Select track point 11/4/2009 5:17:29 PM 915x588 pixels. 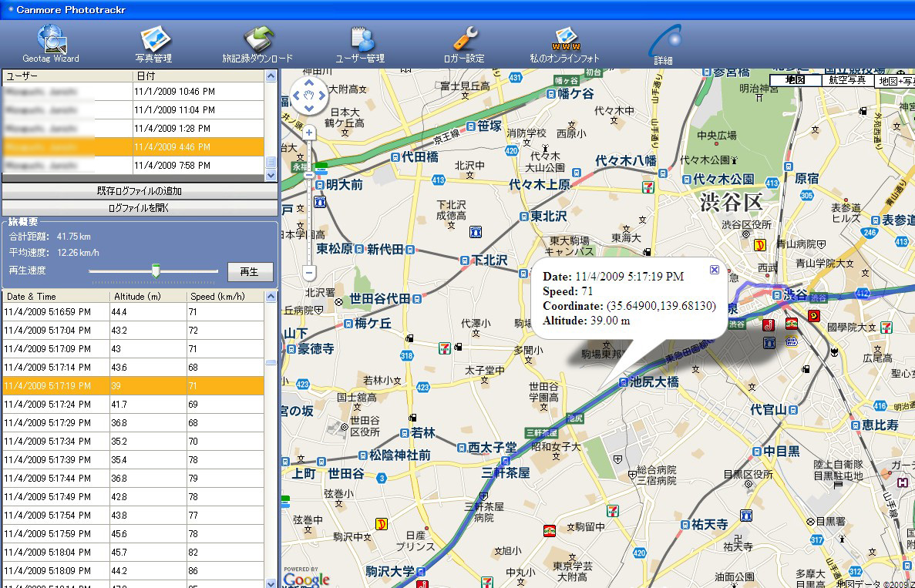tap(133, 423)
